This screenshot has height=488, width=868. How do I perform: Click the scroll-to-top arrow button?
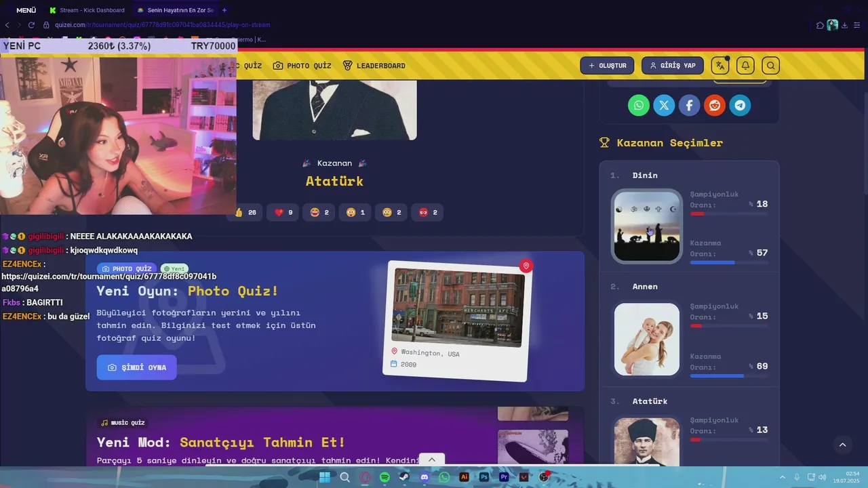(x=842, y=445)
